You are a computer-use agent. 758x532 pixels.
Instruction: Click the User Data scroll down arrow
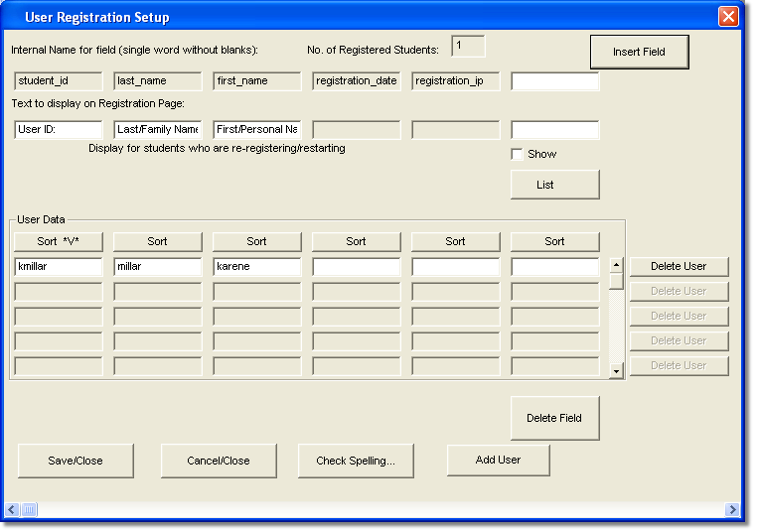pos(616,371)
